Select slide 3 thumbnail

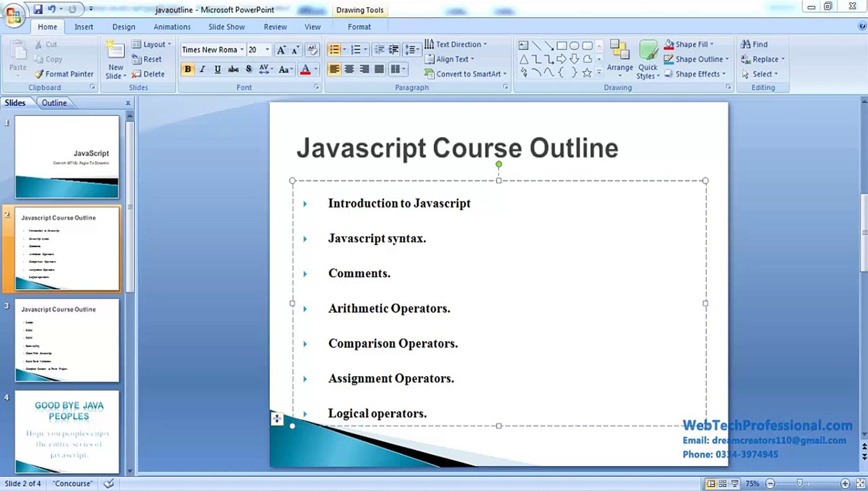pos(67,340)
